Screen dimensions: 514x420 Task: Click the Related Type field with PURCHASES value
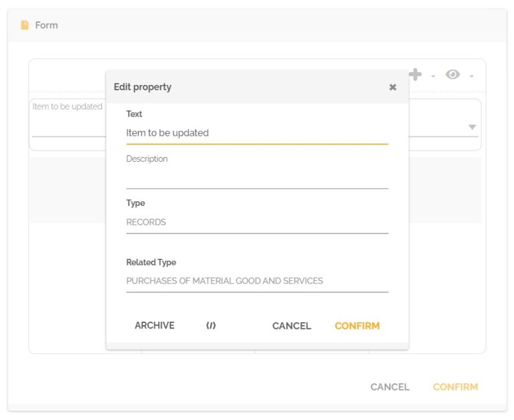click(257, 281)
